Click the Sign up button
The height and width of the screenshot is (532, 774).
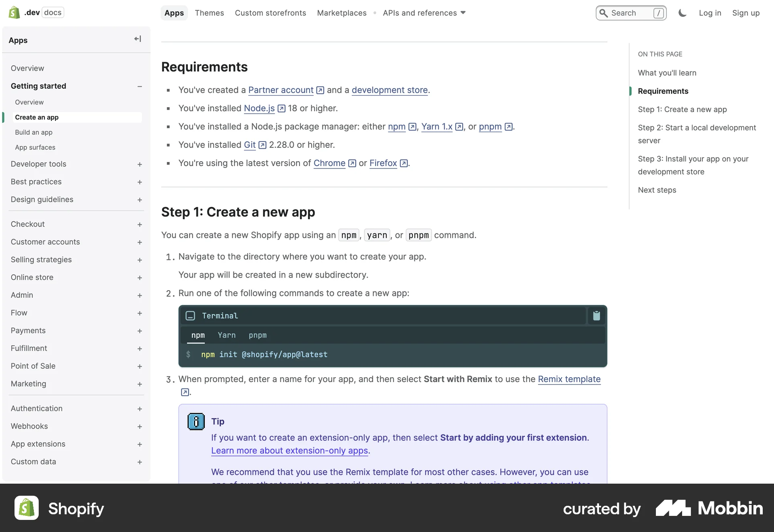click(x=746, y=13)
